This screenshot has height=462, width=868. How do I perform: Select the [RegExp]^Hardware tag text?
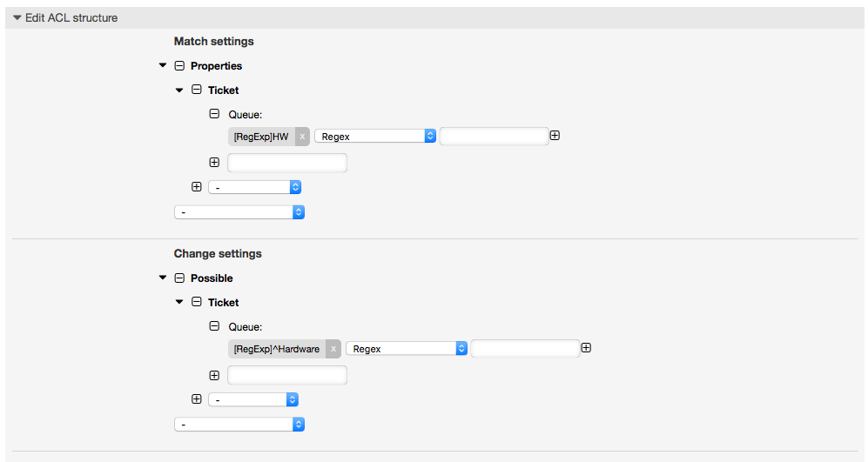coord(277,349)
